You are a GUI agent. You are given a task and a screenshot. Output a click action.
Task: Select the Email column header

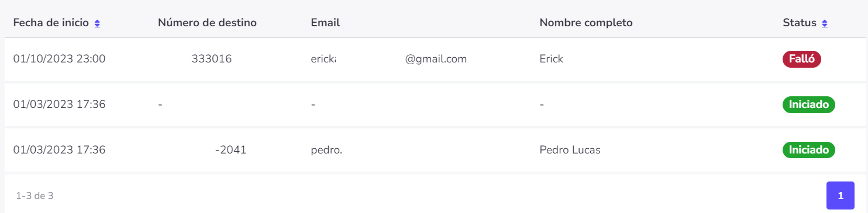click(325, 23)
